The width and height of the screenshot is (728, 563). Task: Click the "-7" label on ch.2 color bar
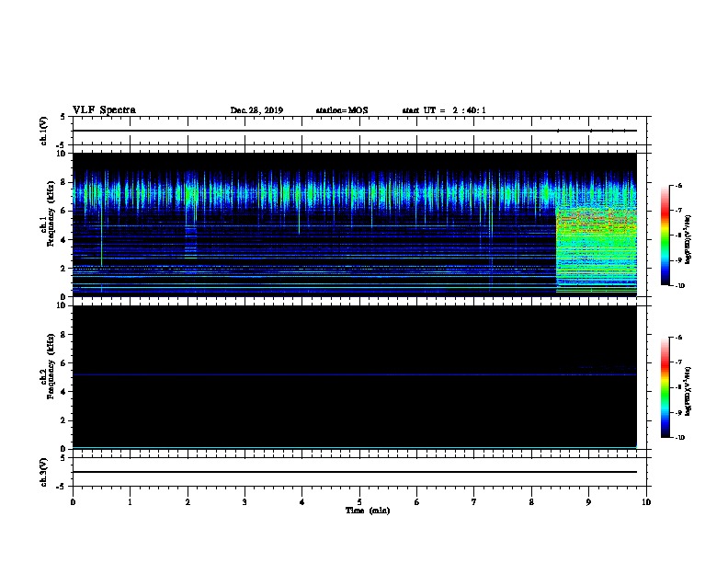tap(678, 362)
